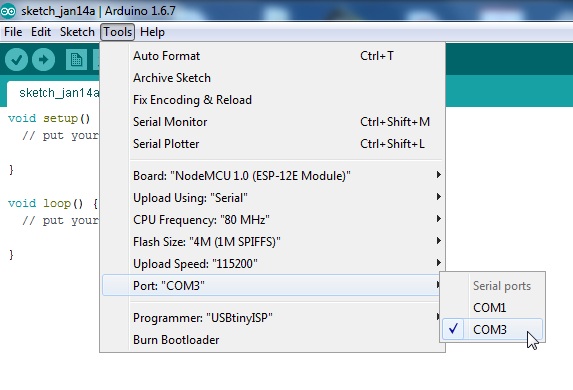Choose Archive Sketch menu entry
Image resolution: width=573 pixels, height=390 pixels.
[x=272, y=78]
